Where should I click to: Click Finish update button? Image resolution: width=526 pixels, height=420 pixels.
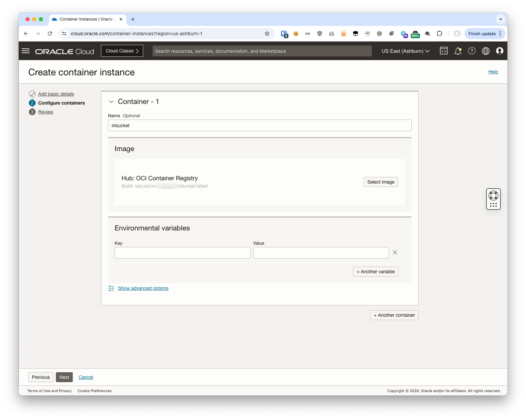(x=482, y=34)
